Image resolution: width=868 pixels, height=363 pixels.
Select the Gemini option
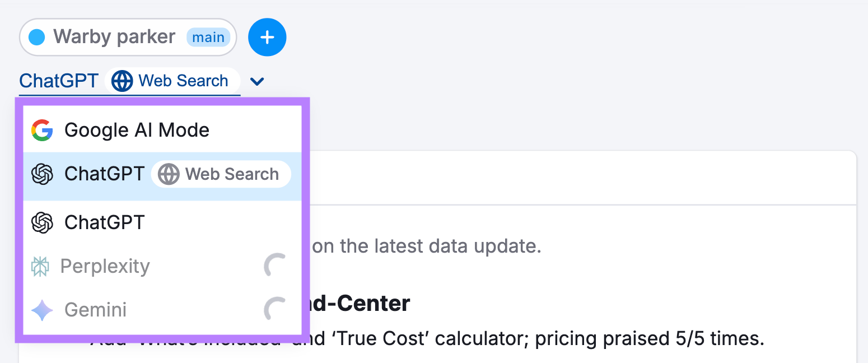click(96, 310)
